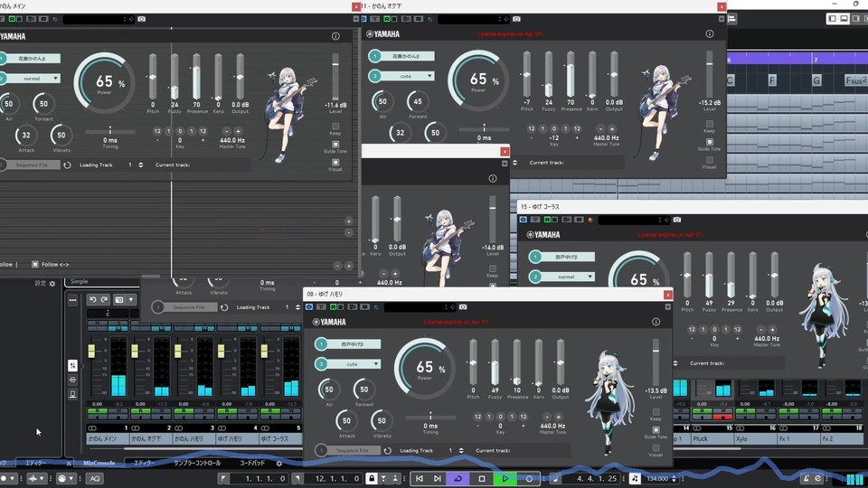Select mixer channel かのん メイン
868x488 pixels.
click(x=109, y=439)
